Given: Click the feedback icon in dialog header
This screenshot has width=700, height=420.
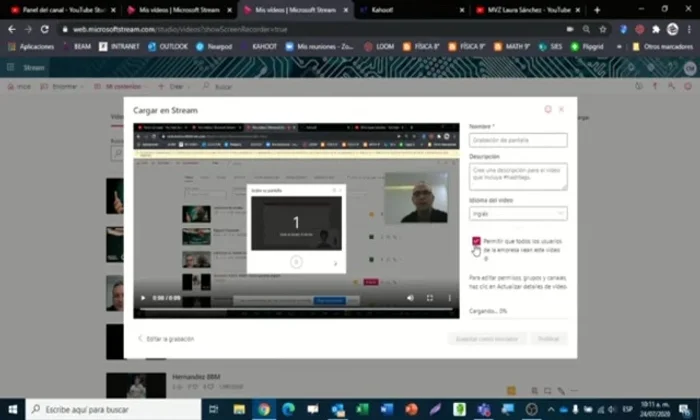Looking at the screenshot, I should coord(547,109).
